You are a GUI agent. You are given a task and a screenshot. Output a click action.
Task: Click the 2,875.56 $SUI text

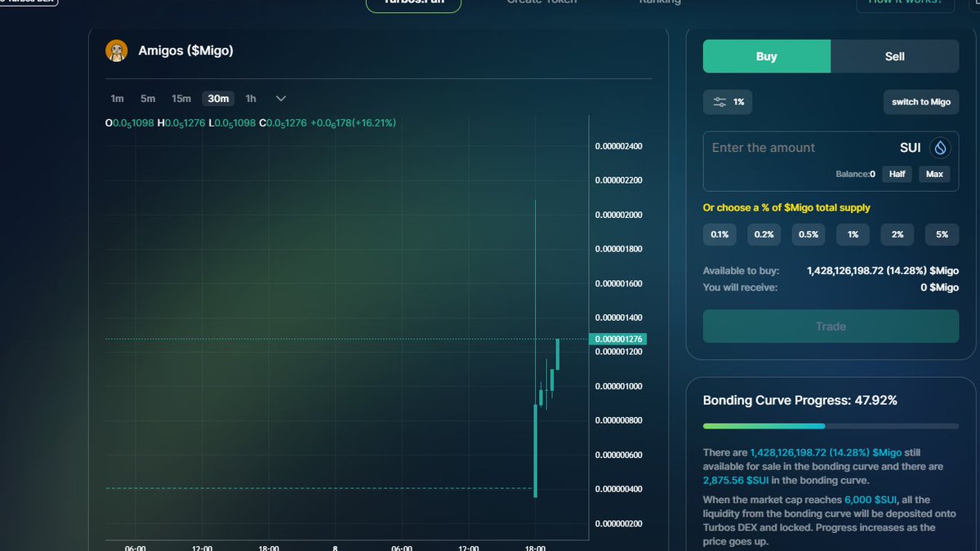point(737,481)
